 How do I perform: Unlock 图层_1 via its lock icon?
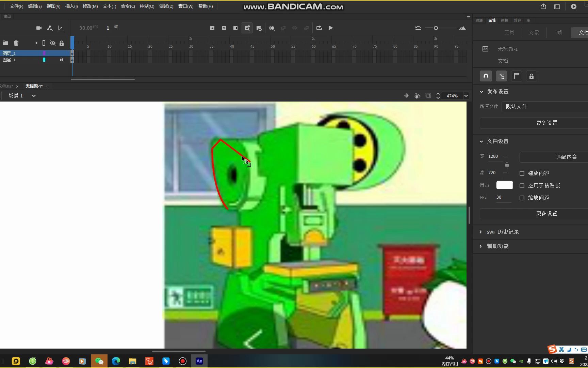point(62,60)
